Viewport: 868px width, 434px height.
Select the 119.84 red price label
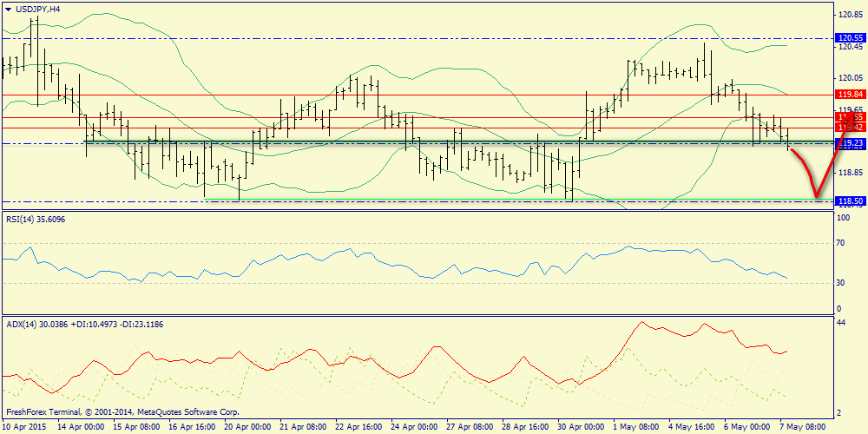pos(848,94)
